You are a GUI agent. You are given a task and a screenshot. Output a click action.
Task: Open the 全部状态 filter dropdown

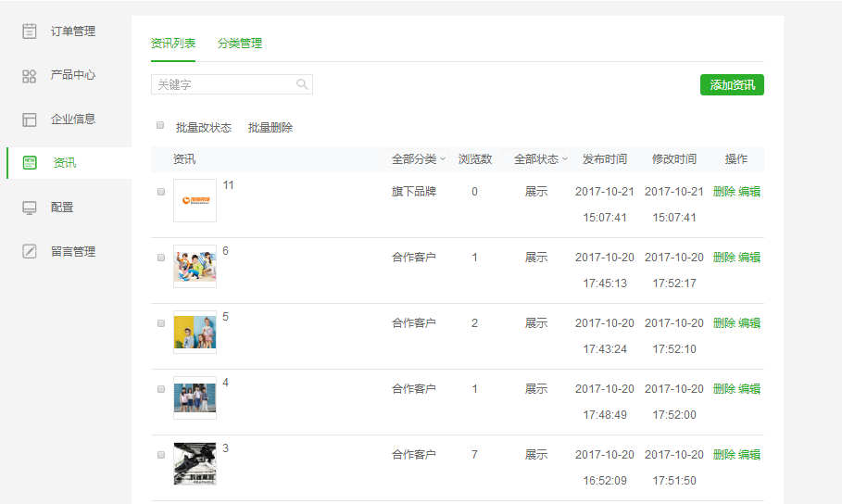(540, 159)
